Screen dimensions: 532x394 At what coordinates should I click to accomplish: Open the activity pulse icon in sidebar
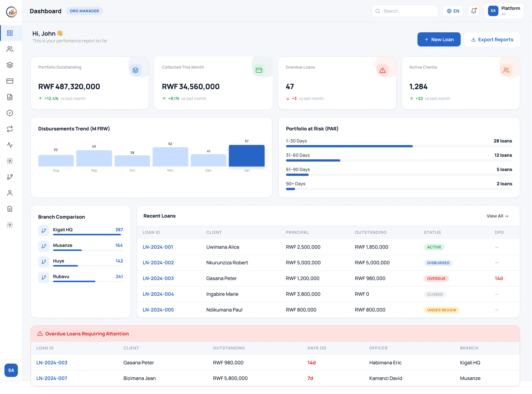point(10,145)
